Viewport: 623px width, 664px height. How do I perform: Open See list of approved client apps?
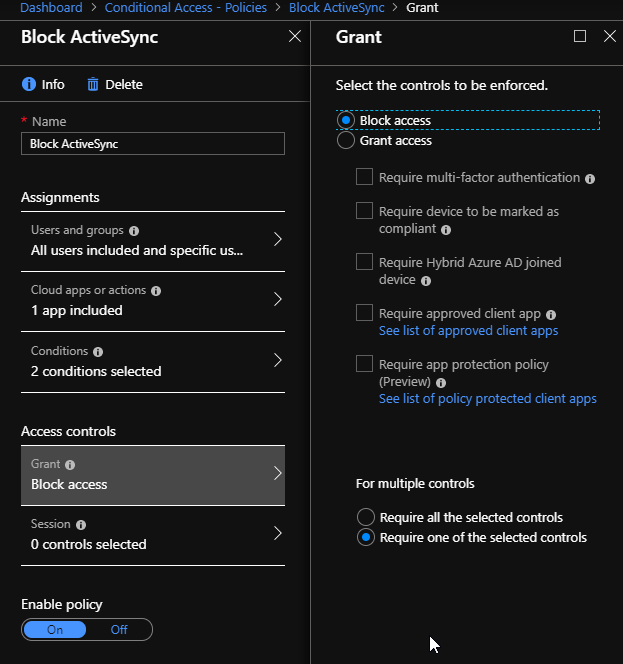(x=468, y=330)
